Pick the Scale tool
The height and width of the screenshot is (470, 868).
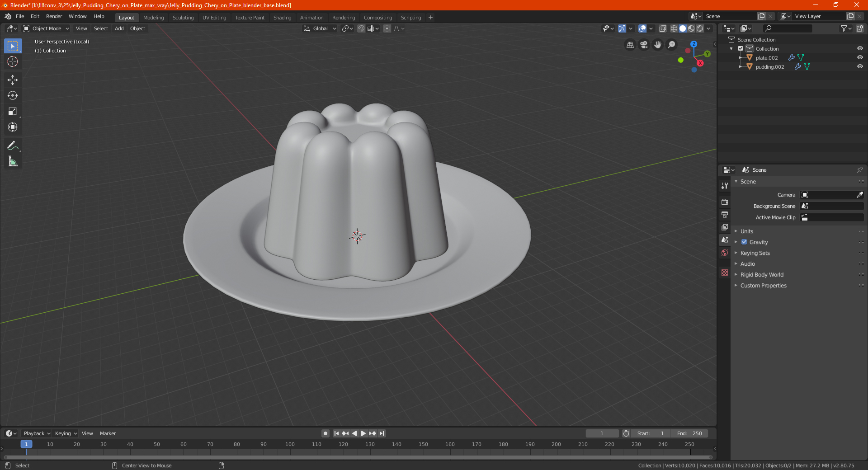coord(13,111)
